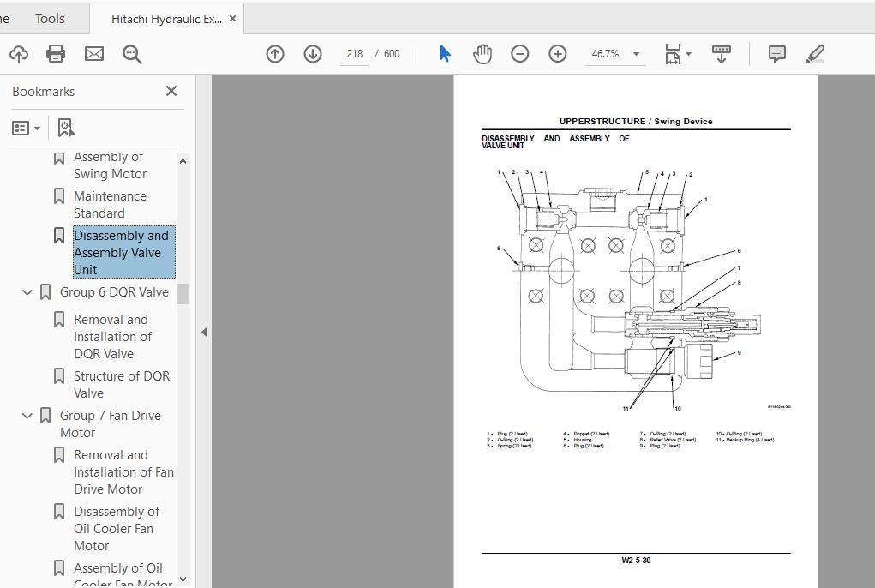Email this PDF as attachment
875x588 pixels.
click(93, 53)
